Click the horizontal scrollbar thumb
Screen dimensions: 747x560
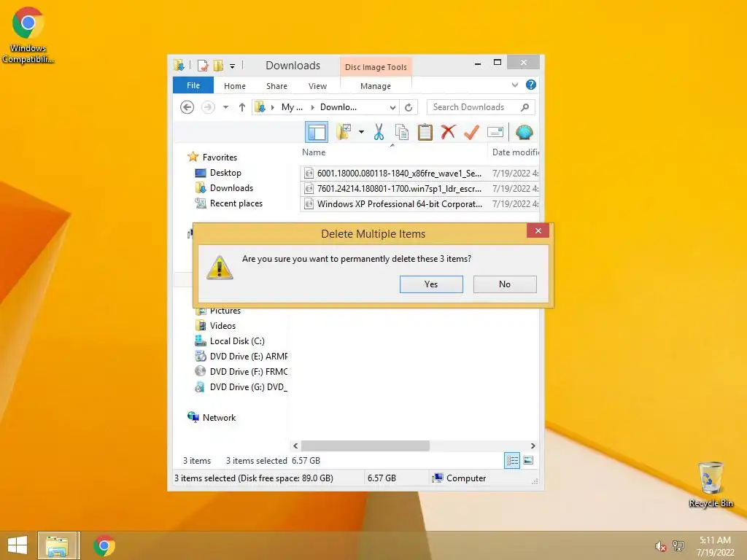(365, 446)
